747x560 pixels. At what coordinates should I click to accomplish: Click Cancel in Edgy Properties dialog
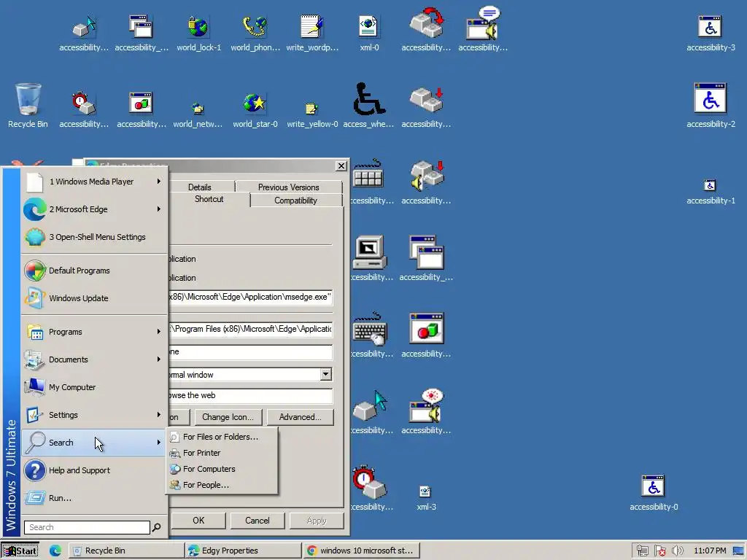point(258,521)
